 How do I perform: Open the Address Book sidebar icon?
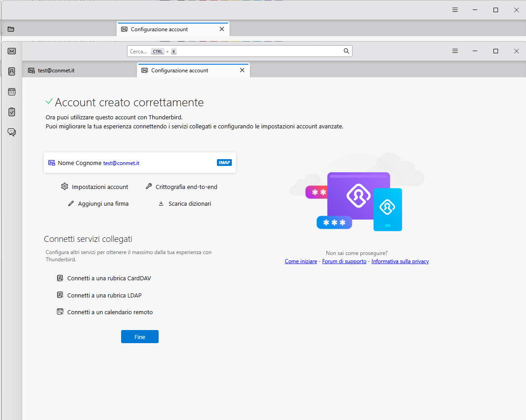tap(12, 71)
